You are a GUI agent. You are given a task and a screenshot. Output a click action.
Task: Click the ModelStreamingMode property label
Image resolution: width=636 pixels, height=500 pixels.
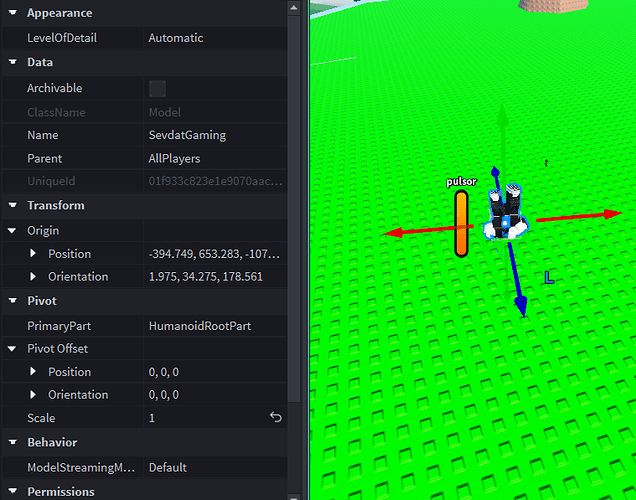point(81,468)
